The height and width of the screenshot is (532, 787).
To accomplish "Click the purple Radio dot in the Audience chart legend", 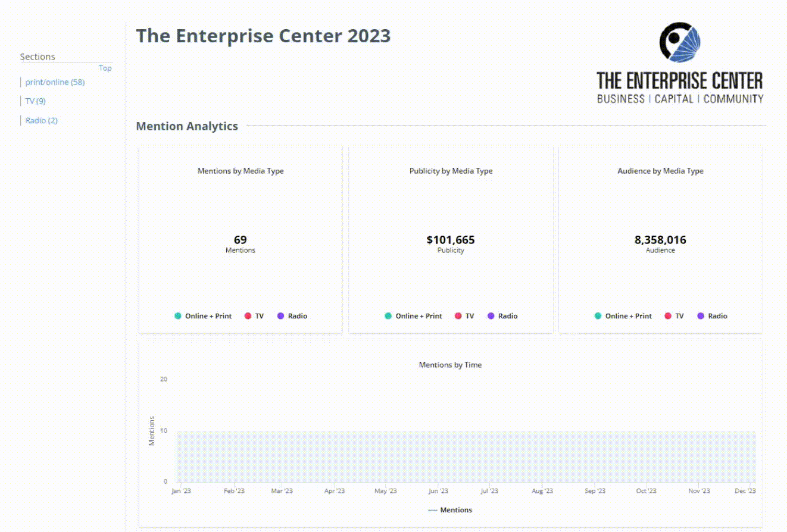I will click(x=701, y=316).
